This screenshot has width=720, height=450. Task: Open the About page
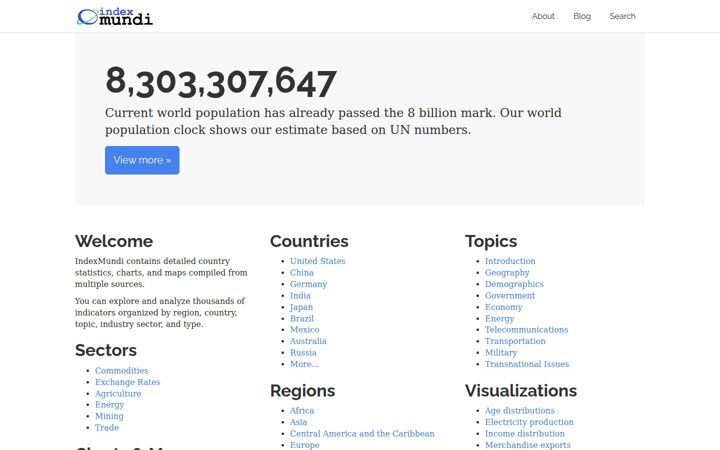pyautogui.click(x=543, y=16)
